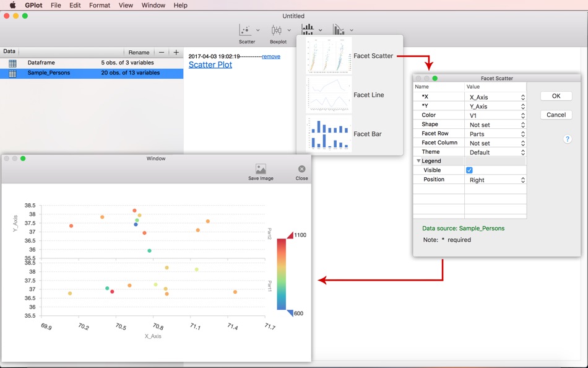This screenshot has width=588, height=368.
Task: Open the GPlot application menu
Action: coord(34,5)
